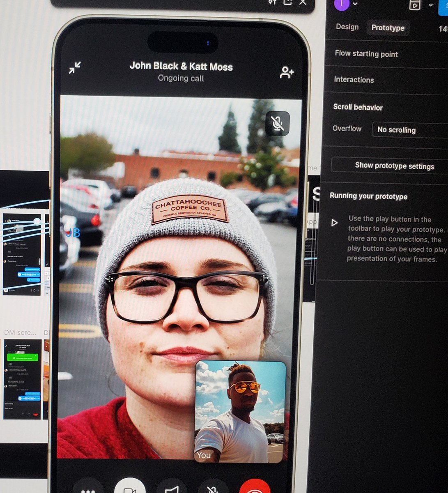The height and width of the screenshot is (493, 448).
Task: Tap the minimize call arrows icon
Action: pos(75,68)
